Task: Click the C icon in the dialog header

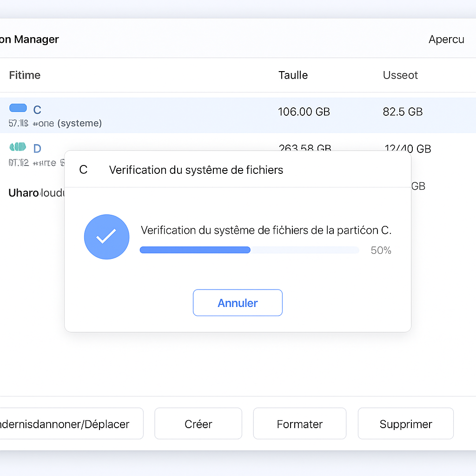Action: [83, 170]
